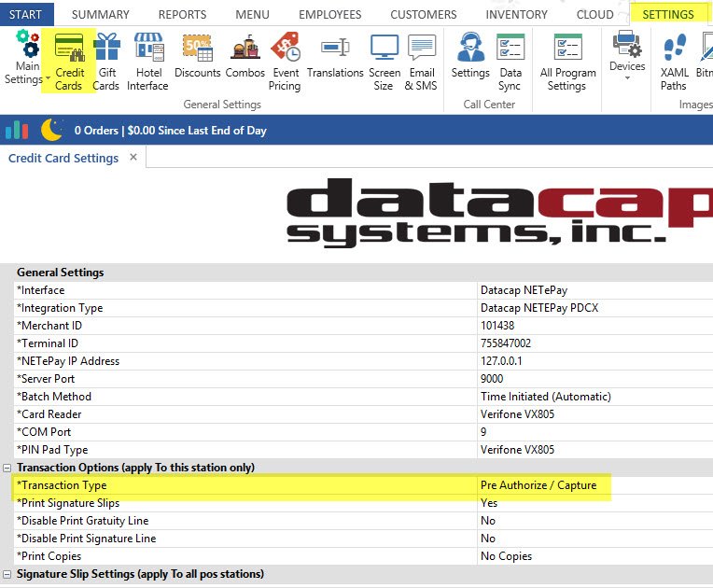Open Credit Cards settings in ribbon

point(69,61)
